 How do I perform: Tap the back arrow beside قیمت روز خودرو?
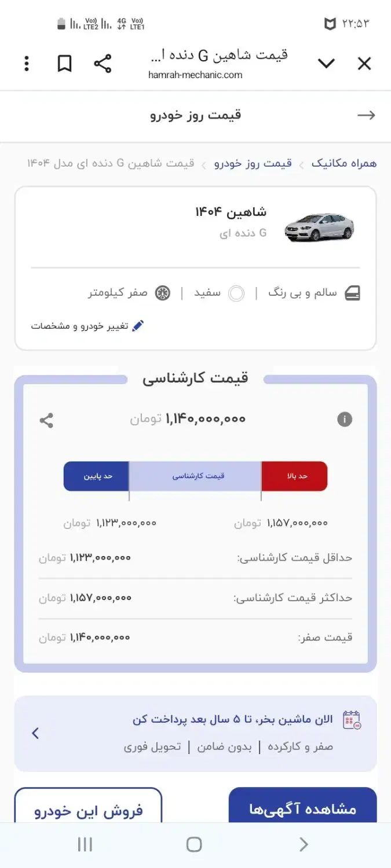point(366,115)
